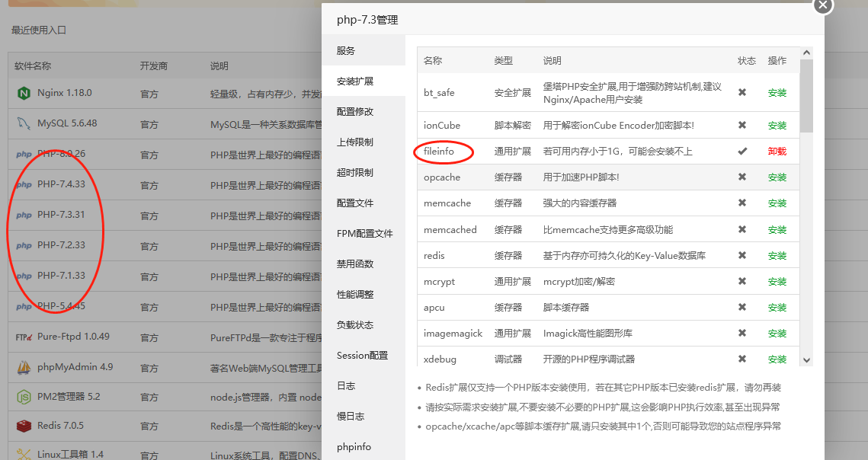The image size is (868, 460).
Task: Click the 最近使用入口 heading
Action: pyautogui.click(x=39, y=30)
